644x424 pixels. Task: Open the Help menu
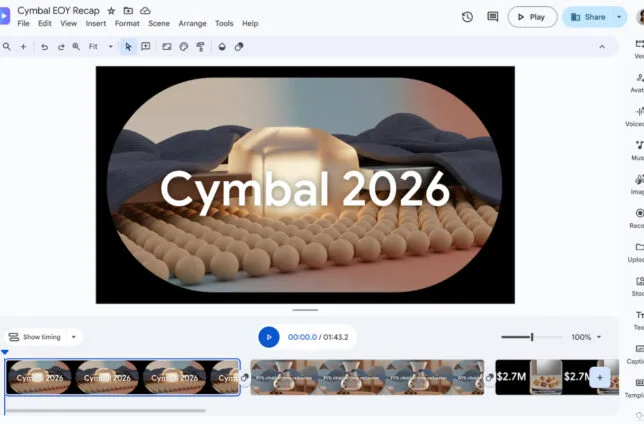(x=250, y=23)
